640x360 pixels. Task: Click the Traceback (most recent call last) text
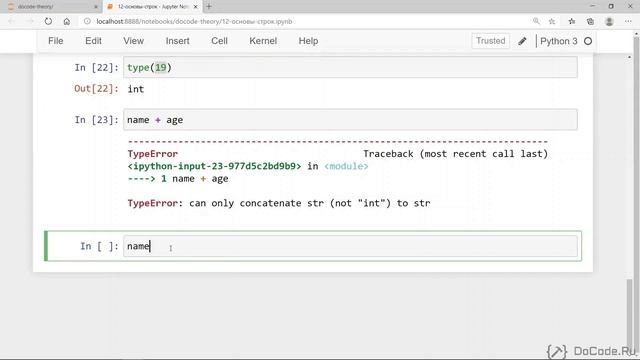(x=456, y=154)
